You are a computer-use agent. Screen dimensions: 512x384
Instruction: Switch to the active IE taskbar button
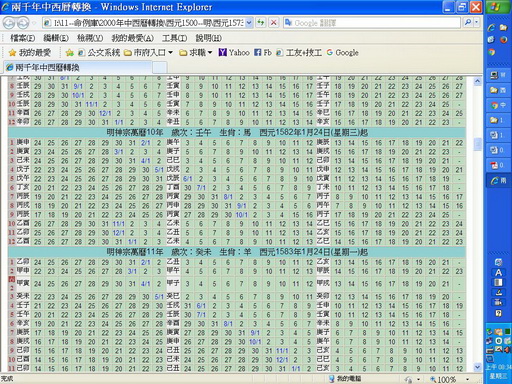coord(498,180)
